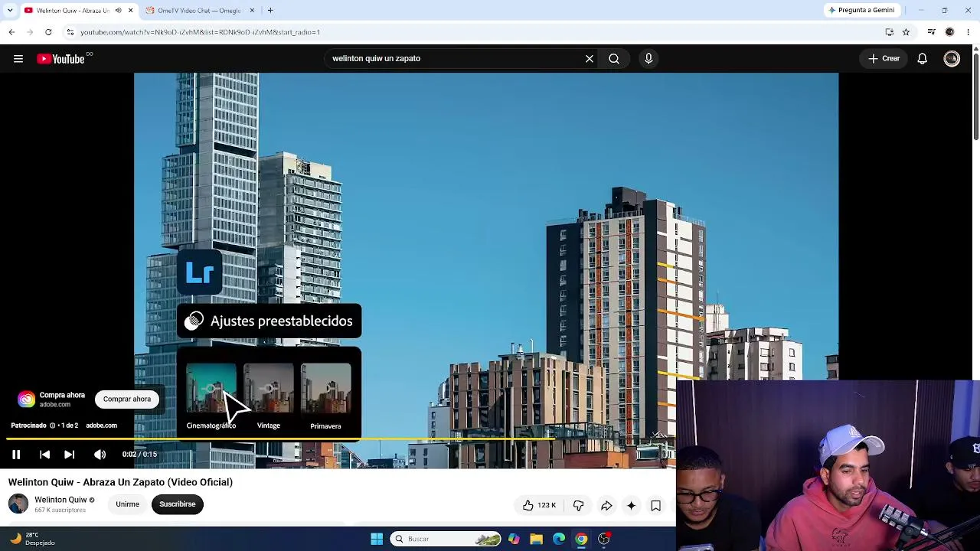The width and height of the screenshot is (980, 551).
Task: Open the sparkle Ask button
Action: [631, 505]
